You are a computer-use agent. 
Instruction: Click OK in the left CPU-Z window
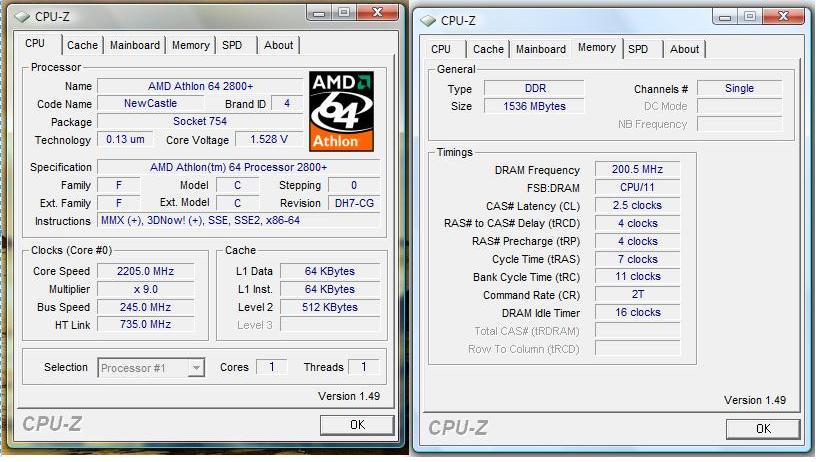tap(357, 425)
